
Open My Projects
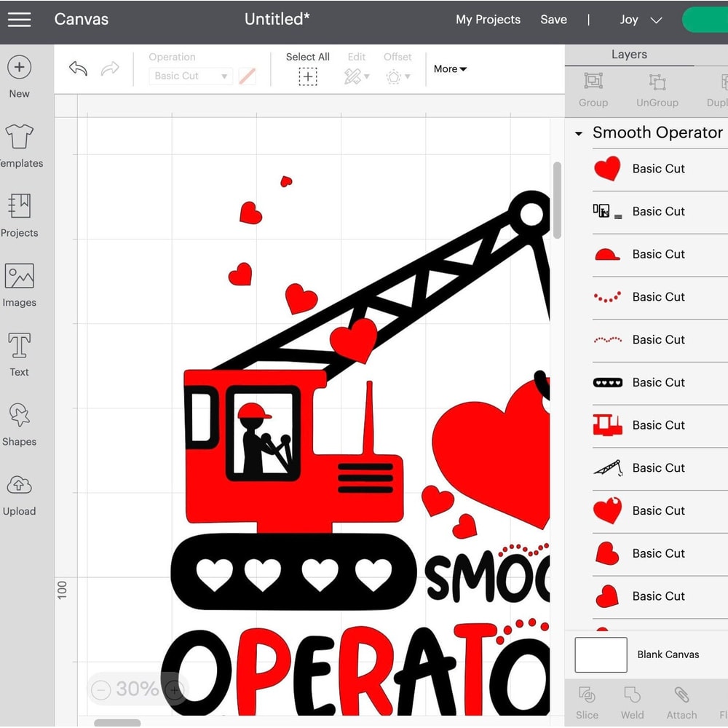pos(488,20)
